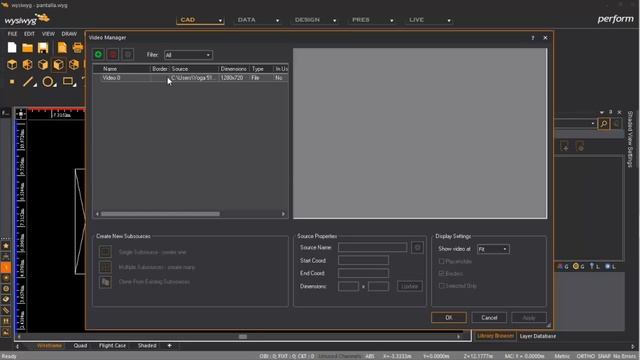Image resolution: width=640 pixels, height=360 pixels.
Task: Select the highlighted fourth cube view icon
Action: pyautogui.click(x=58, y=64)
